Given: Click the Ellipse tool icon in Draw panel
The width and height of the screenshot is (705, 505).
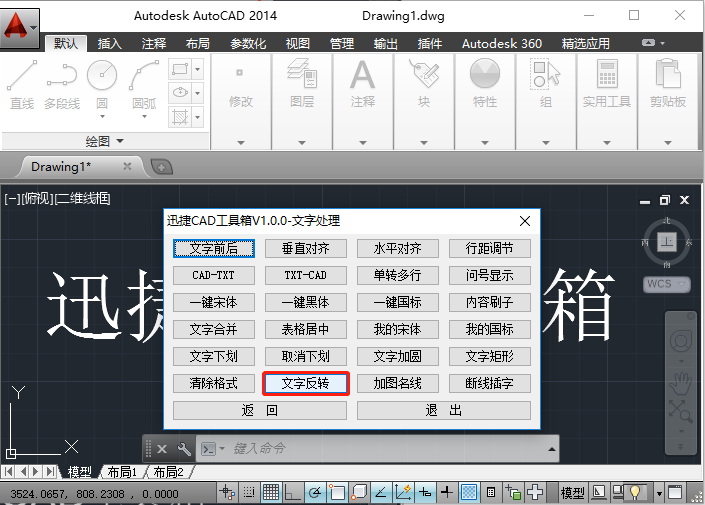Looking at the screenshot, I should pos(180,93).
